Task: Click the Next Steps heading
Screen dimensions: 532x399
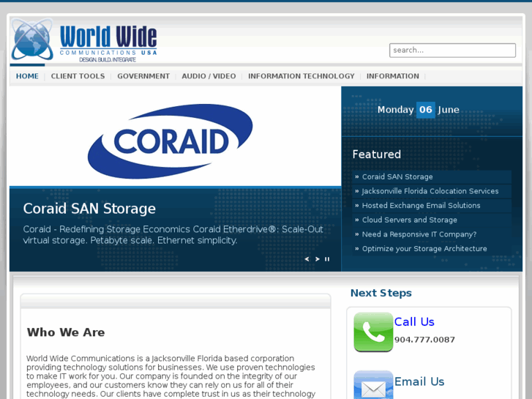Action: tap(381, 293)
